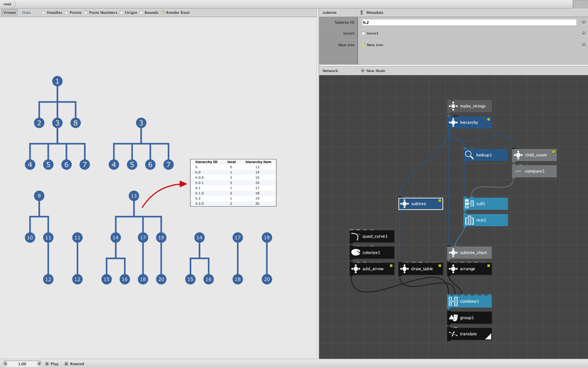Open the New tree row options arrow
Screen dimensions: 588x368
point(583,45)
